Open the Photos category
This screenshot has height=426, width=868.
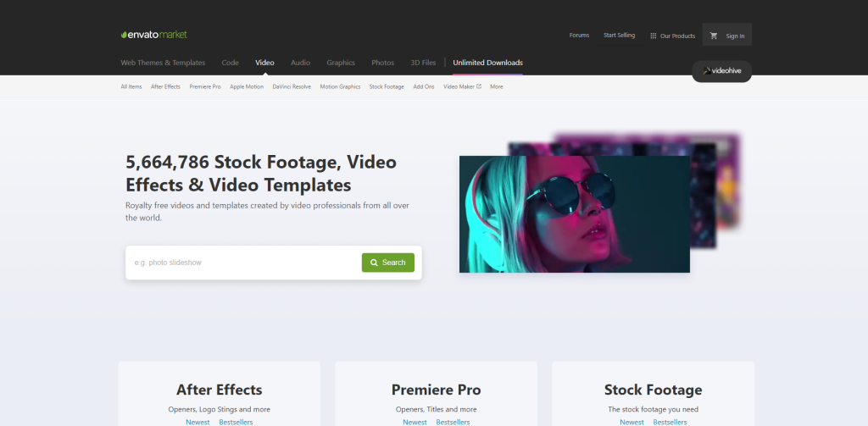[x=382, y=63]
